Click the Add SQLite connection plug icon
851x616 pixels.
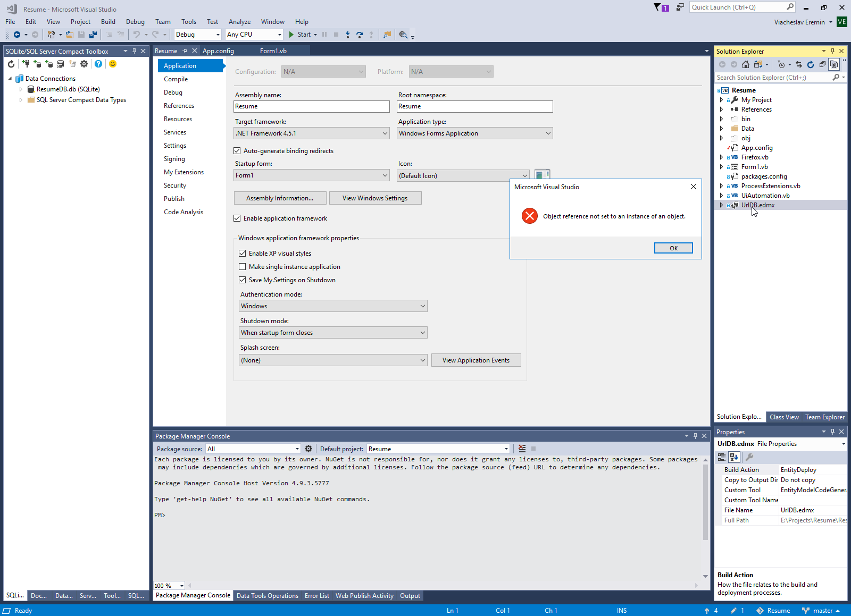pos(26,64)
